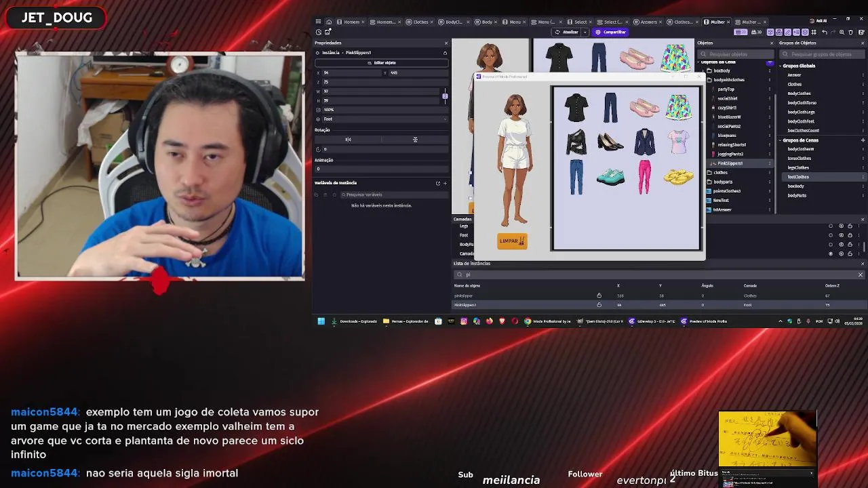Screen dimensions: 868x488
Task: Open the zoom magnifier toolbar icon
Action: [842, 32]
